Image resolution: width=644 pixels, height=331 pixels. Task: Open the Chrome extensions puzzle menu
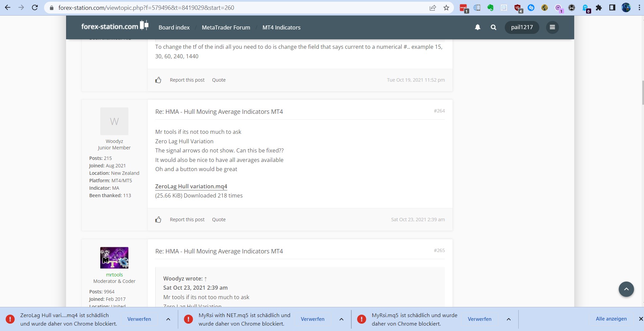tap(599, 8)
